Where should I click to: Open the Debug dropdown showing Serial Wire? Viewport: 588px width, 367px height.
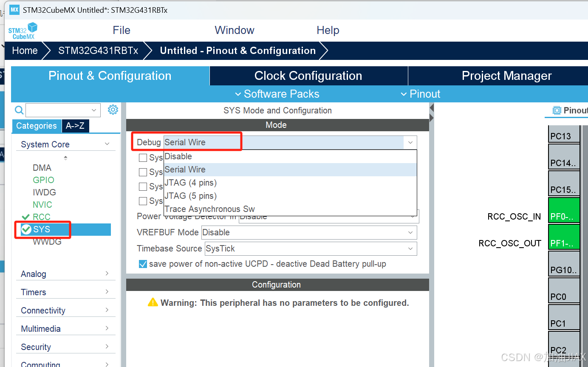(x=290, y=142)
